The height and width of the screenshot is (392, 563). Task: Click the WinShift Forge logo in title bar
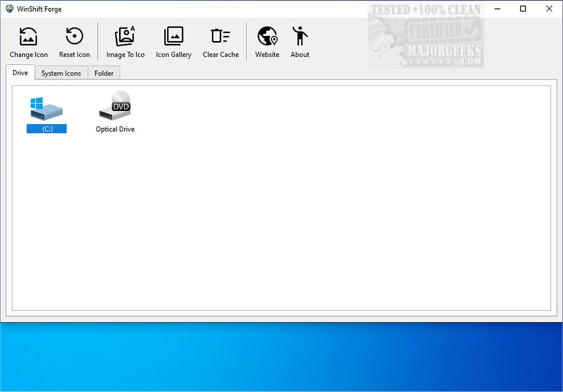point(8,8)
